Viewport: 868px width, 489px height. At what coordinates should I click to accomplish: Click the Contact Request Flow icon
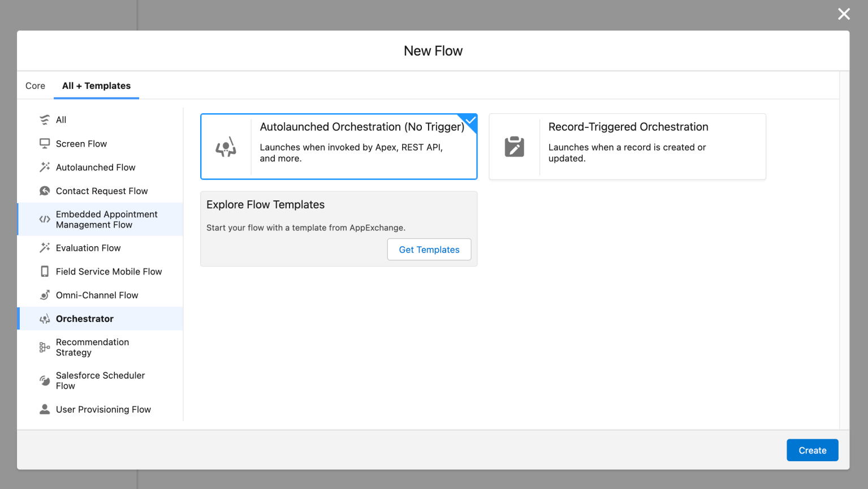(45, 191)
